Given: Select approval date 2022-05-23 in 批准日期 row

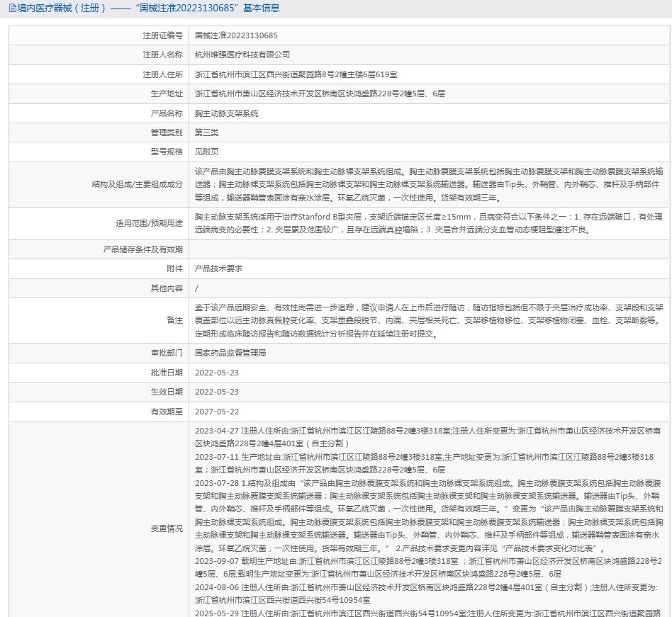Looking at the screenshot, I should (217, 373).
